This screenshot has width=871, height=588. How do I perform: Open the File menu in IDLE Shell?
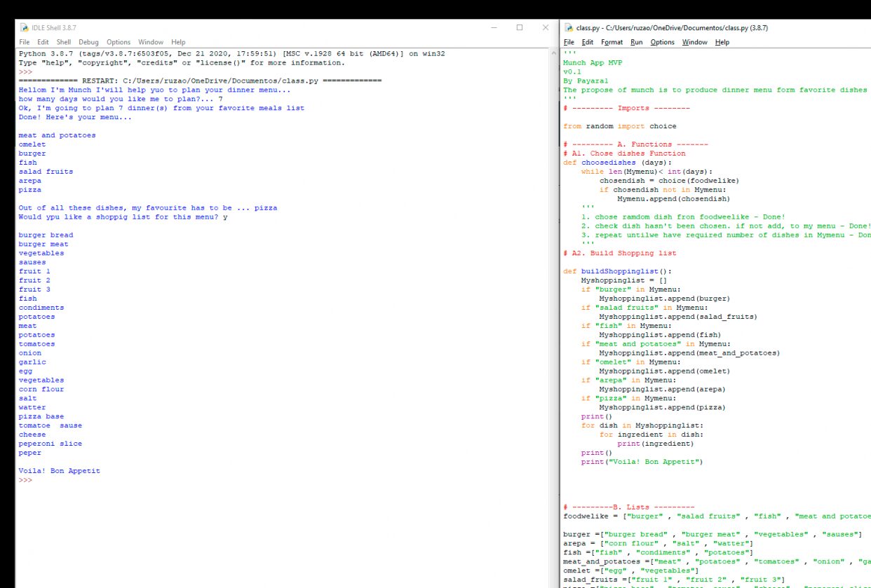click(25, 42)
